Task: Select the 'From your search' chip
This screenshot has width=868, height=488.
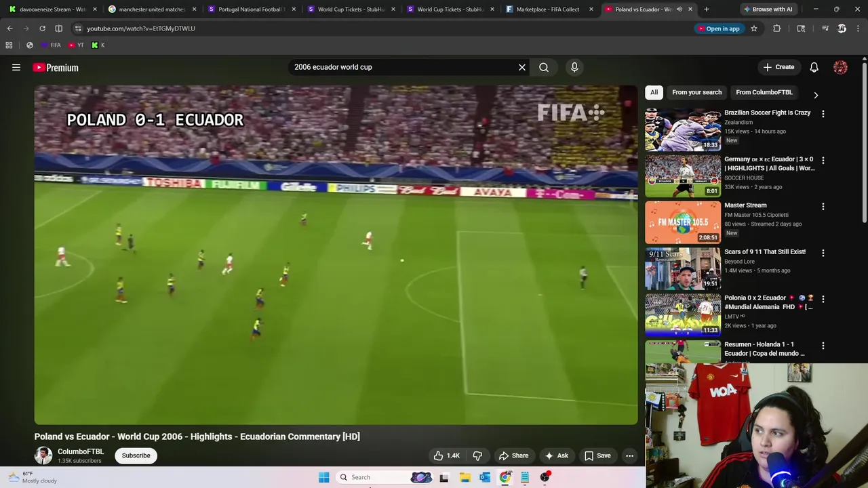Action: (696, 92)
